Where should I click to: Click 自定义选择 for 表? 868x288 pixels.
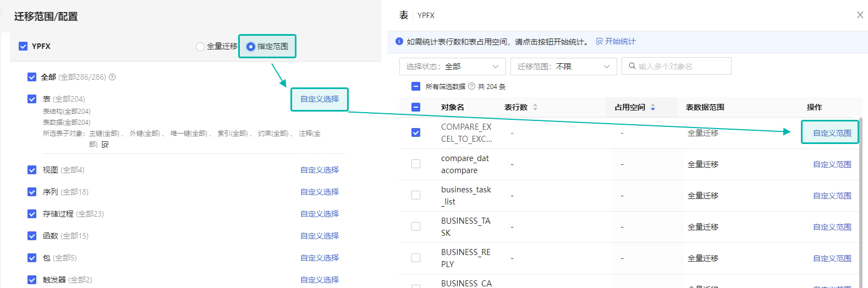tap(320, 99)
